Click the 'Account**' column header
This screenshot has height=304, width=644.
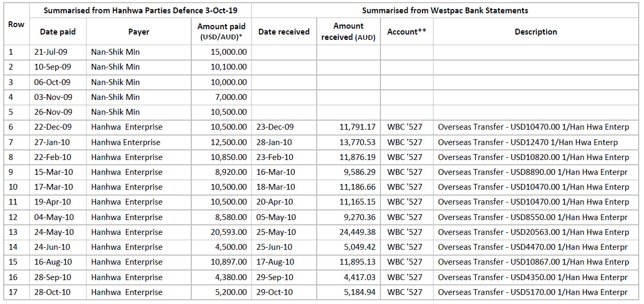click(x=406, y=32)
